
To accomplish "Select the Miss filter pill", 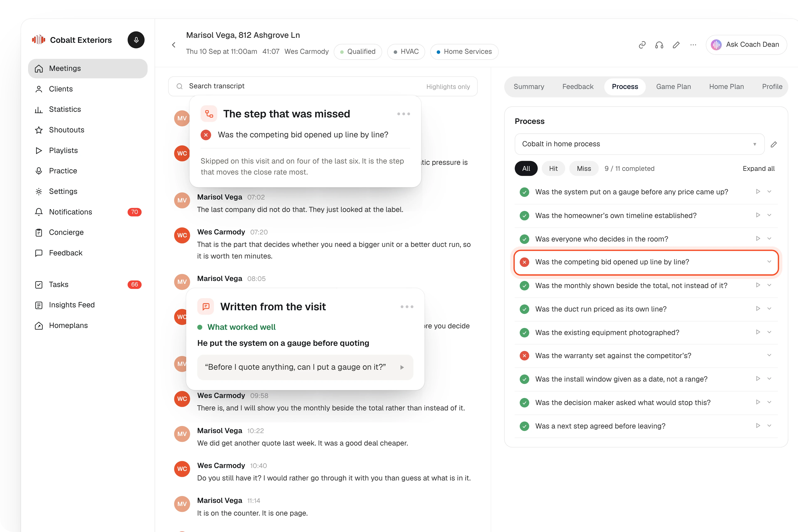I will click(584, 169).
